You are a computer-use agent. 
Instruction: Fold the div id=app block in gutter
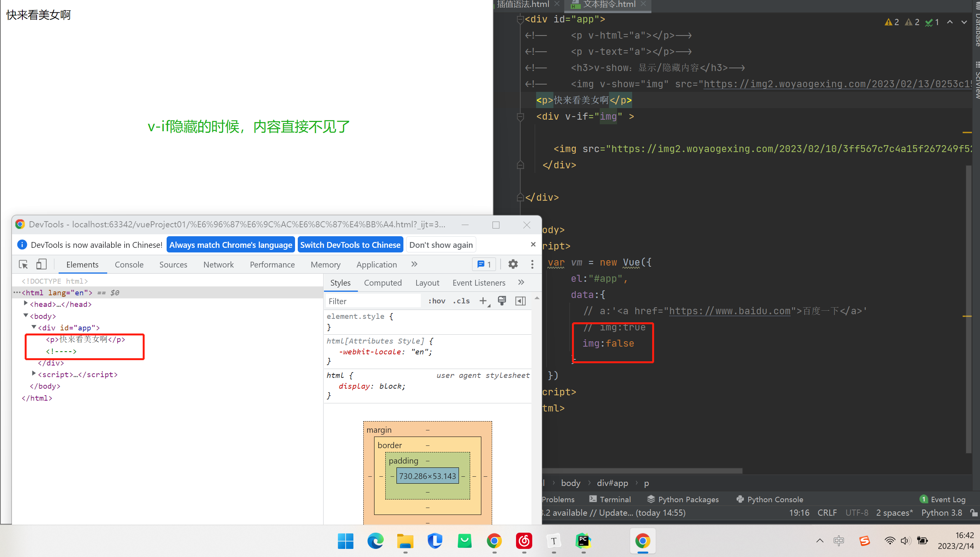(x=520, y=19)
